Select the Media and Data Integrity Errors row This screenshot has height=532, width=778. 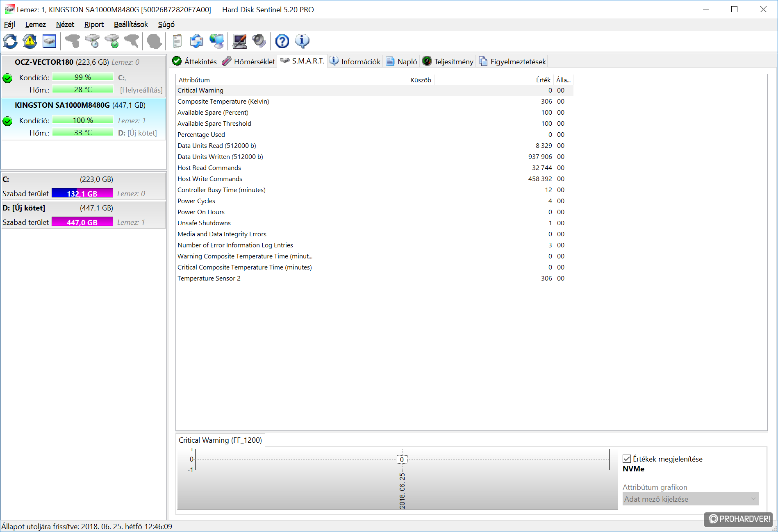(x=375, y=234)
